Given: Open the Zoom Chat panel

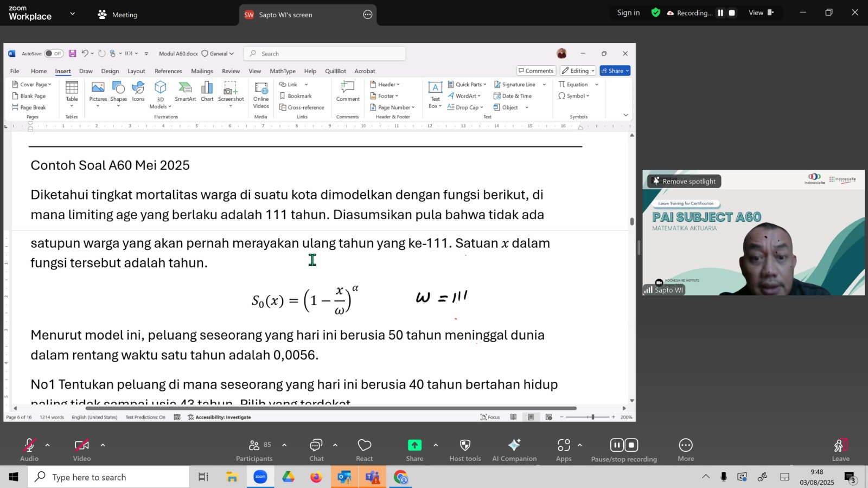Looking at the screenshot, I should tap(316, 450).
